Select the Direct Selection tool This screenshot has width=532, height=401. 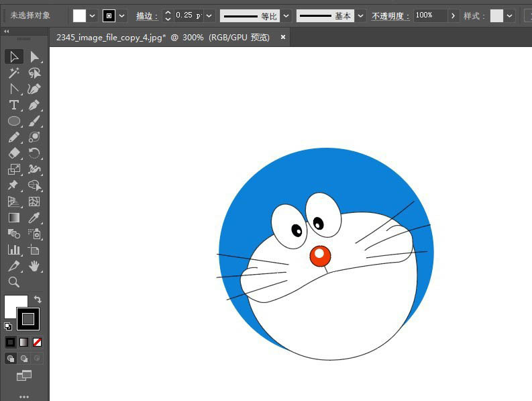point(34,56)
